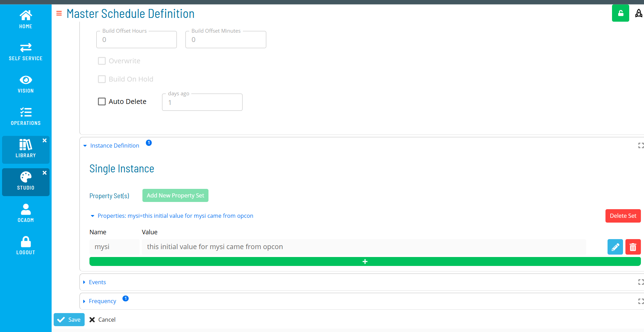Select the Home icon in the sidebar
This screenshot has width=644, height=332.
point(25,15)
